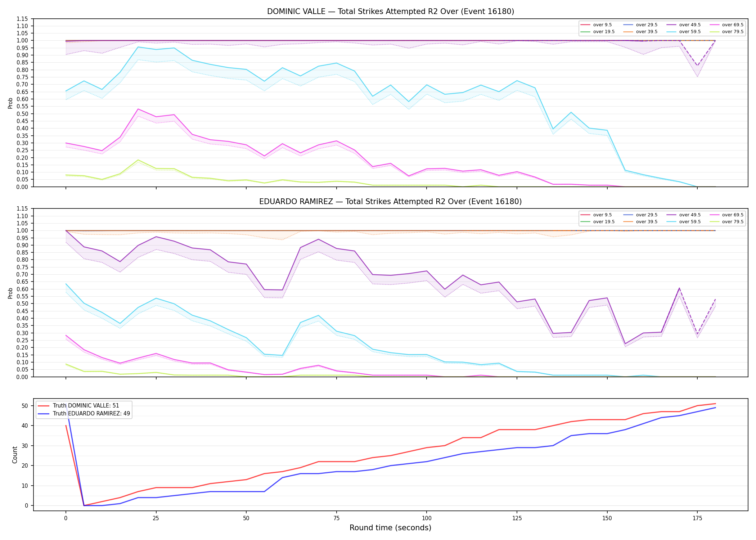756x540 pixels.
Task: Click 'over 29.5' in Ramirez chart legend
Action: tap(640, 215)
